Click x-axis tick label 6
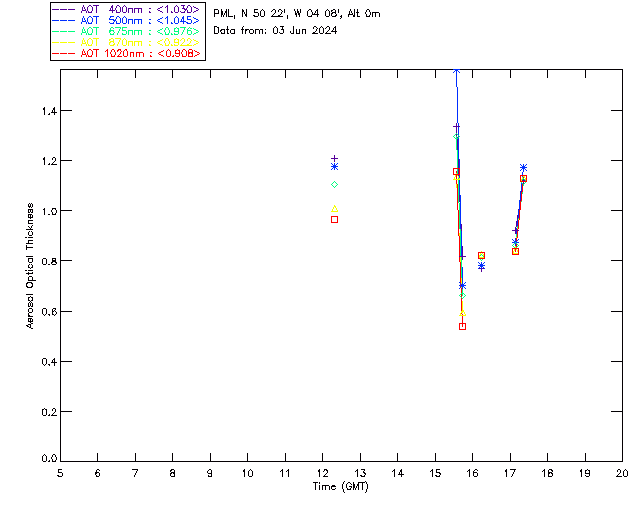Viewport: 640px width, 512px height. pyautogui.click(x=98, y=474)
